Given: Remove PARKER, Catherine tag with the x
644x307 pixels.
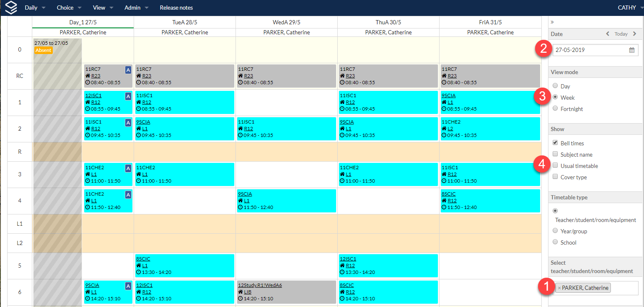Looking at the screenshot, I should [559, 288].
